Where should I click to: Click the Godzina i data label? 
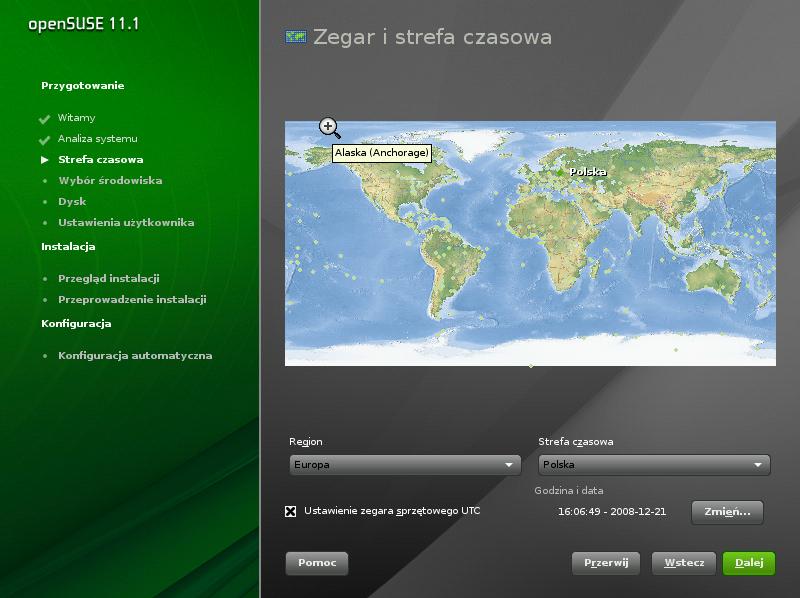coord(569,491)
